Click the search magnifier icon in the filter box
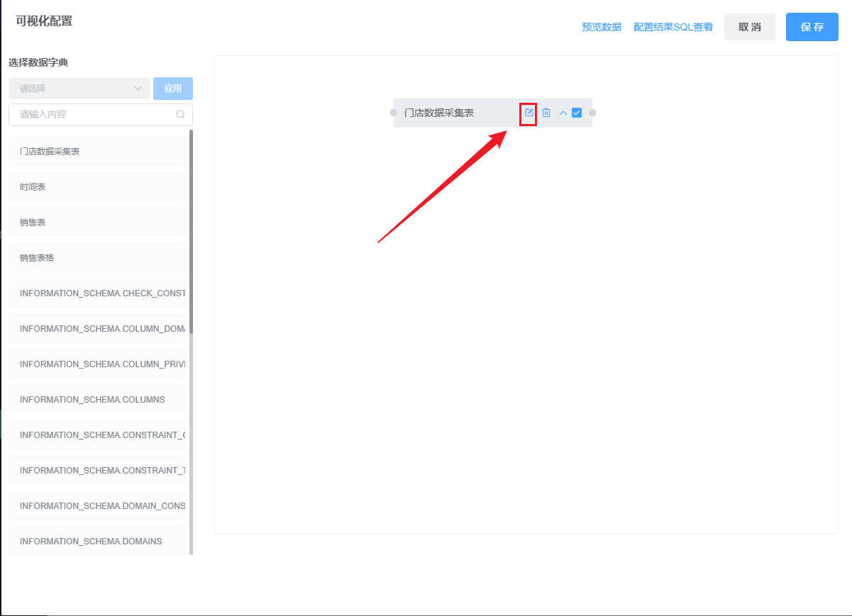The width and height of the screenshot is (852, 616). (180, 114)
